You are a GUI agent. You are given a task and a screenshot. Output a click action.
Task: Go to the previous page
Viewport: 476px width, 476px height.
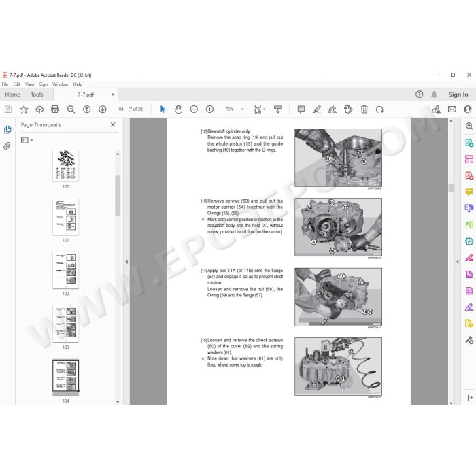click(87, 109)
